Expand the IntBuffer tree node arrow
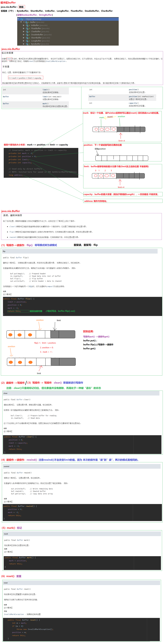This screenshot has height=644, width=166. pos(24,25)
